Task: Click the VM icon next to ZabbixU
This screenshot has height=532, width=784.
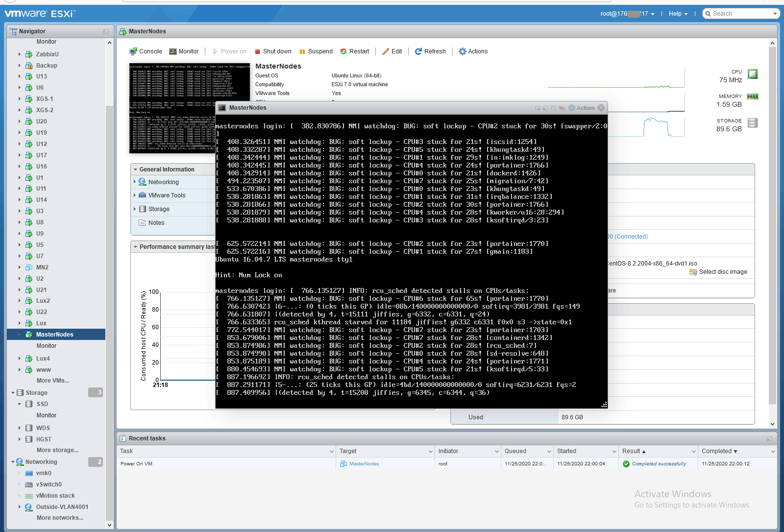Action: click(x=29, y=54)
